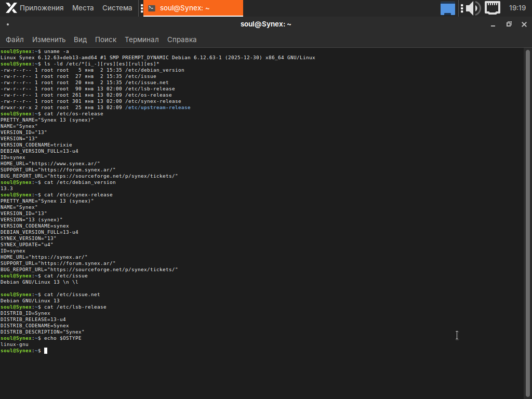Click the 19:19 clock in panel
532x399 pixels.
click(x=517, y=8)
